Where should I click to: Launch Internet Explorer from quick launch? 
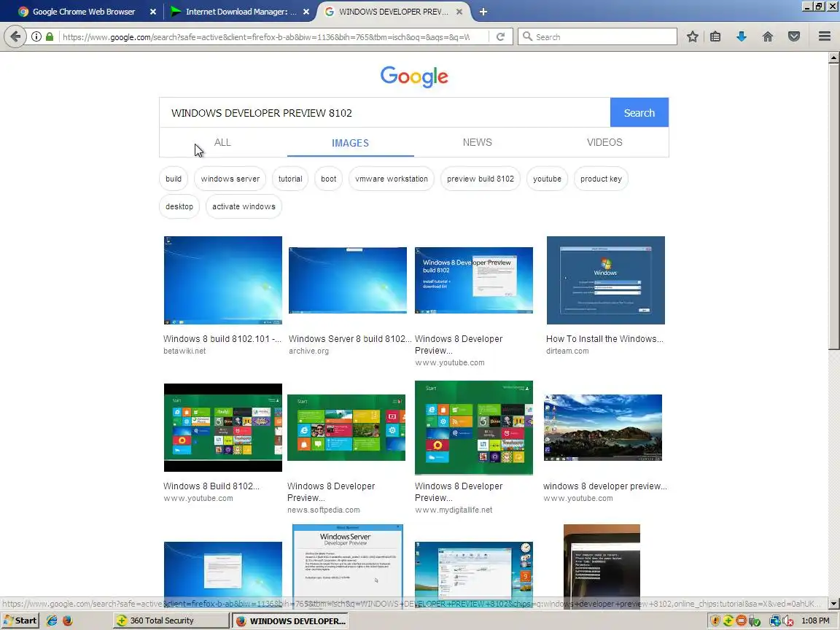click(52, 621)
